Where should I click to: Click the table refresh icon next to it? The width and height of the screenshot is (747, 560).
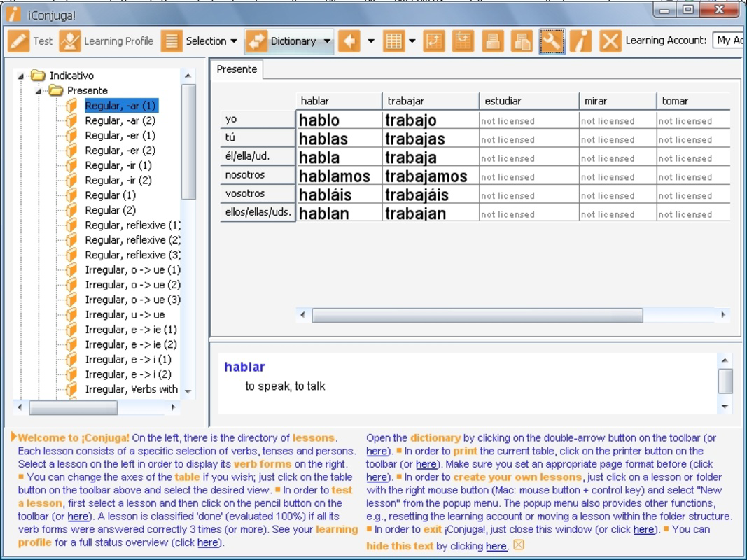coord(463,41)
